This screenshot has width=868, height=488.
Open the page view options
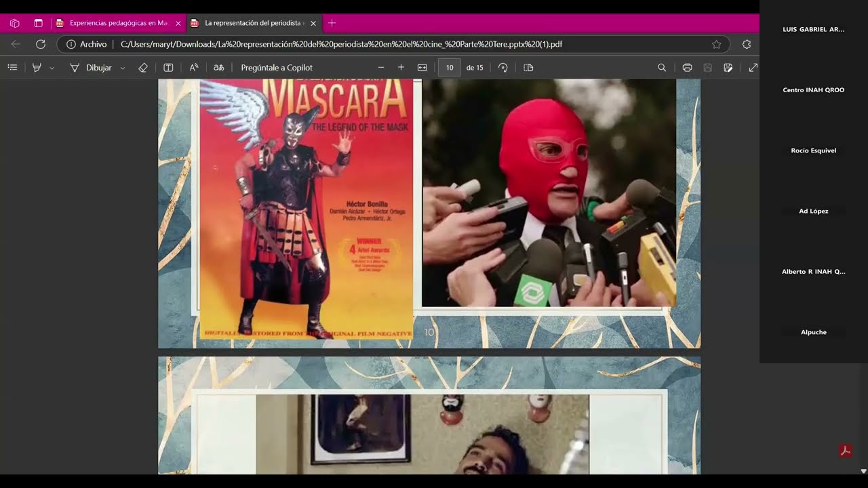[x=529, y=68]
